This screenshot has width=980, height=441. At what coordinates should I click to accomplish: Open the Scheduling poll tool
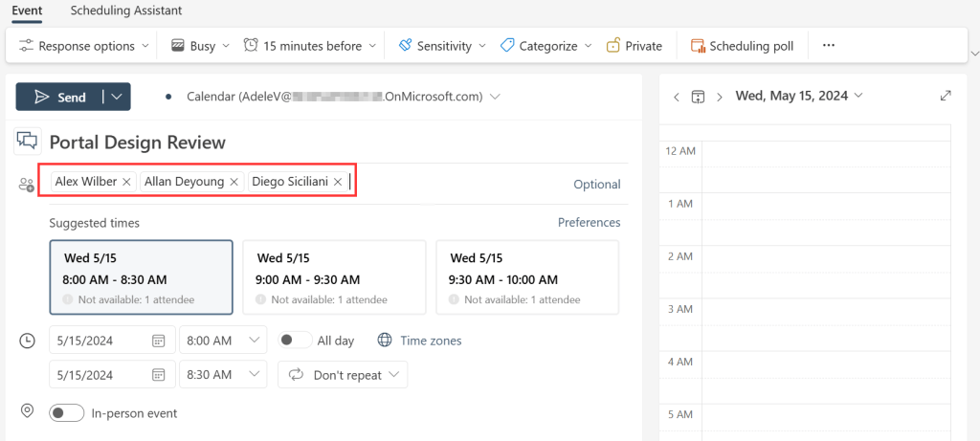point(743,46)
